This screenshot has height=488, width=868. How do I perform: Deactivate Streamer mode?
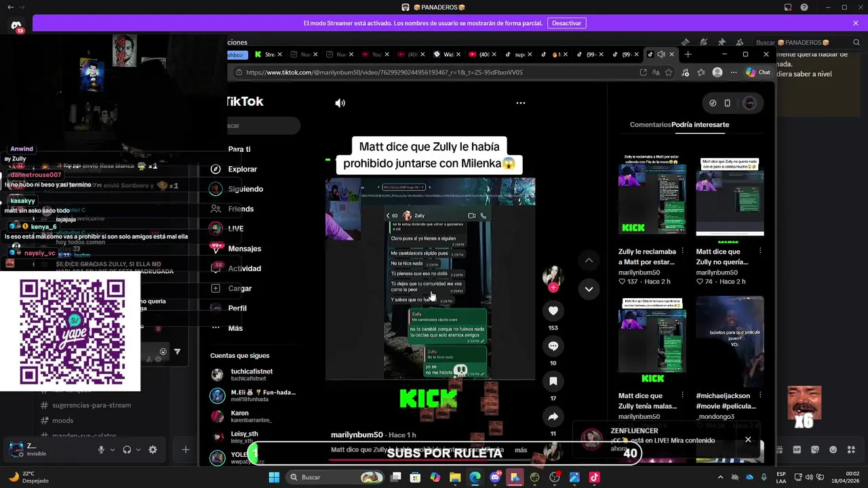[x=566, y=23]
